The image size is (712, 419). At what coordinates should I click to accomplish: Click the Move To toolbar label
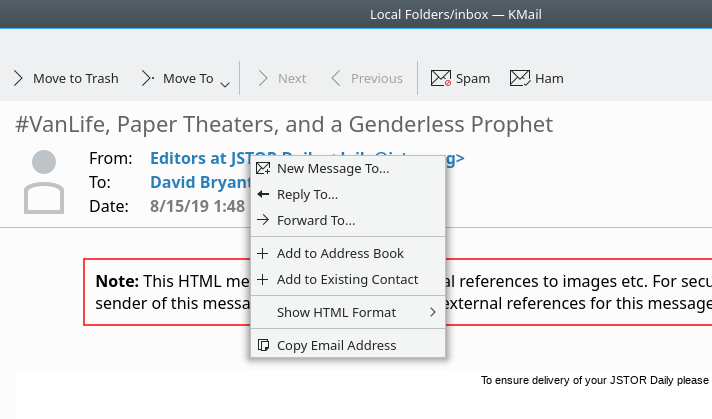188,79
